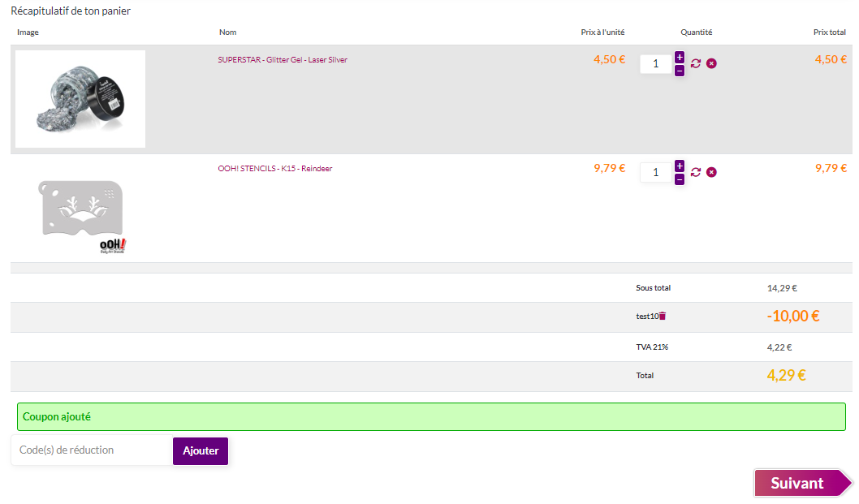The height and width of the screenshot is (504, 859).
Task: Focus the Reindeer stencil quantity field
Action: (x=656, y=172)
